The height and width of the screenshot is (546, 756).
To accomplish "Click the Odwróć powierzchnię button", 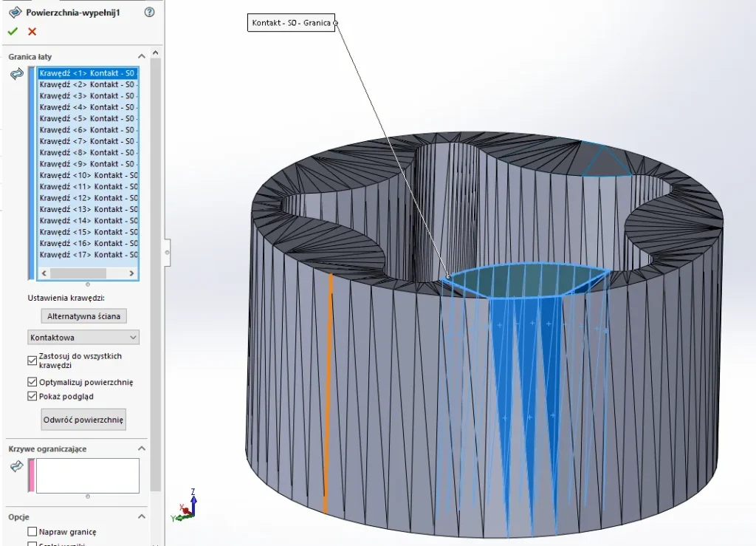I will coord(83,420).
